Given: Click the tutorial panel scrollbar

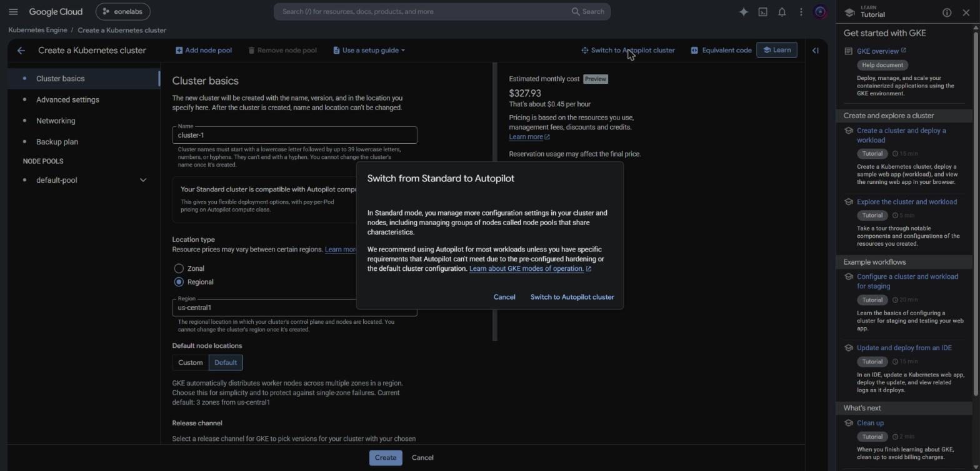Looking at the screenshot, I should coord(976,213).
